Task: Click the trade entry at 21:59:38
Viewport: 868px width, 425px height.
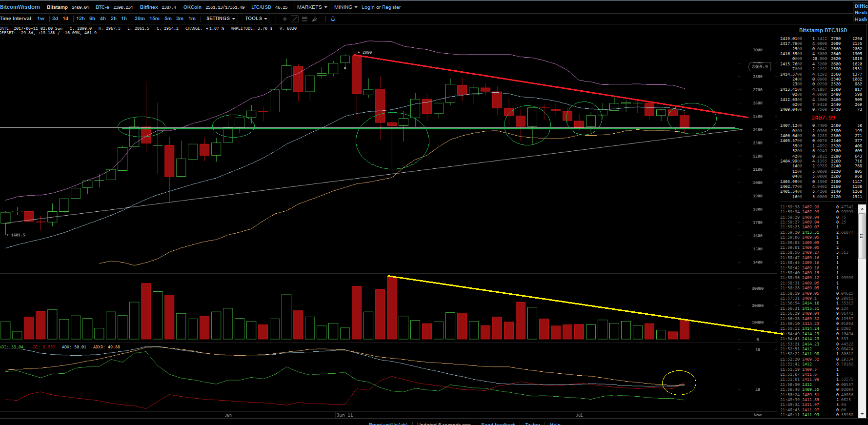Action: (x=818, y=207)
